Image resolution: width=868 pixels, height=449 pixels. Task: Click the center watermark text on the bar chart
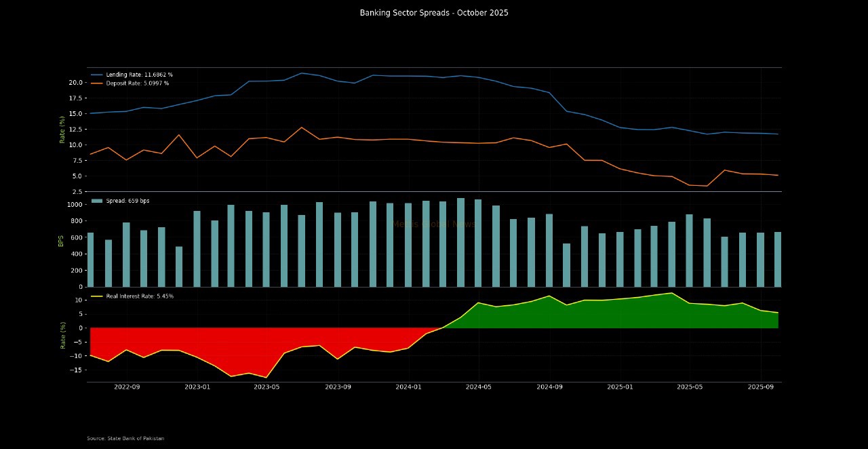[x=434, y=224]
